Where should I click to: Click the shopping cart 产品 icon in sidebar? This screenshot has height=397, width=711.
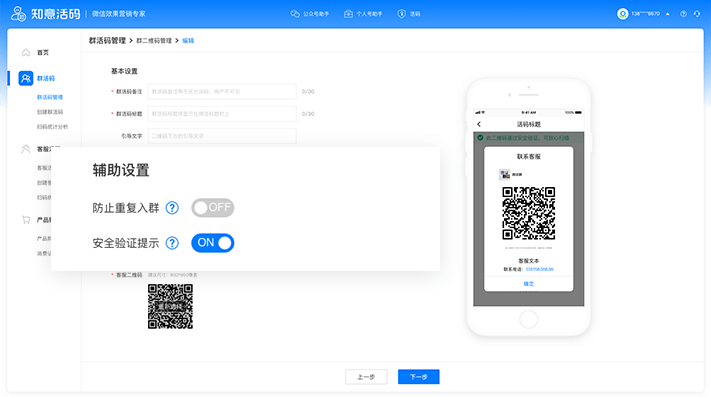pyautogui.click(x=26, y=220)
